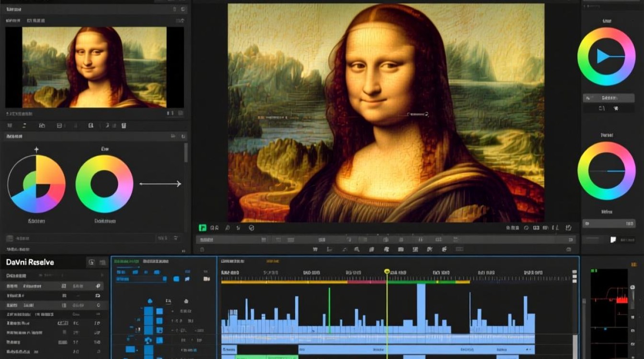This screenshot has height=359, width=644.
Task: Click the DaVni Reselve title label
Action: coord(30,262)
